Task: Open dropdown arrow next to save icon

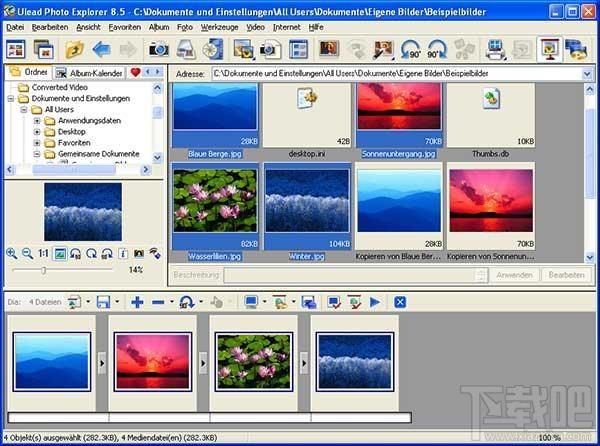Action: pyautogui.click(x=117, y=302)
